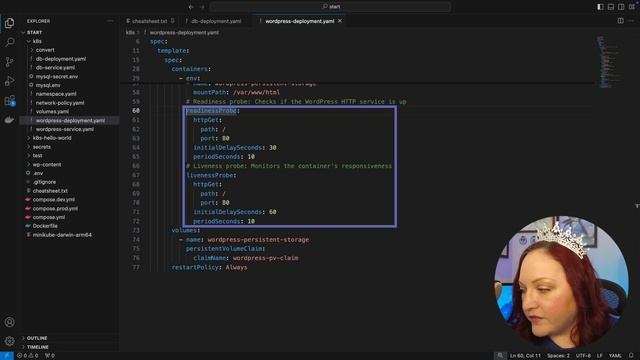Screen dimensions: 640x360
Task: Click the remote window indicator in status bar
Action: click(x=7, y=356)
